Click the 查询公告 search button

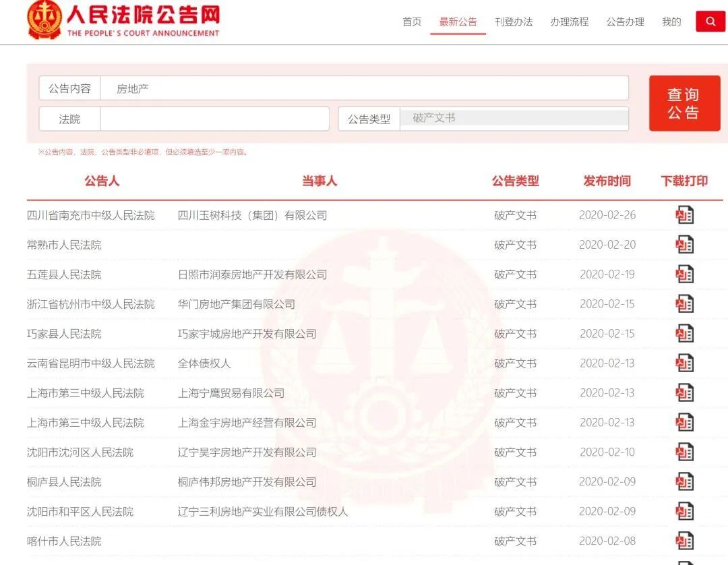(684, 103)
